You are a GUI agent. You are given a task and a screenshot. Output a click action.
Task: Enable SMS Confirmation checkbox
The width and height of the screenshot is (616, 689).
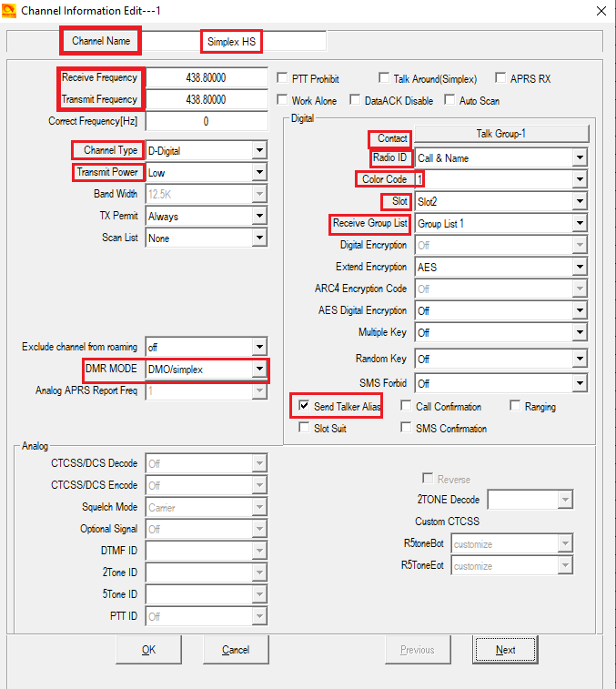point(406,428)
